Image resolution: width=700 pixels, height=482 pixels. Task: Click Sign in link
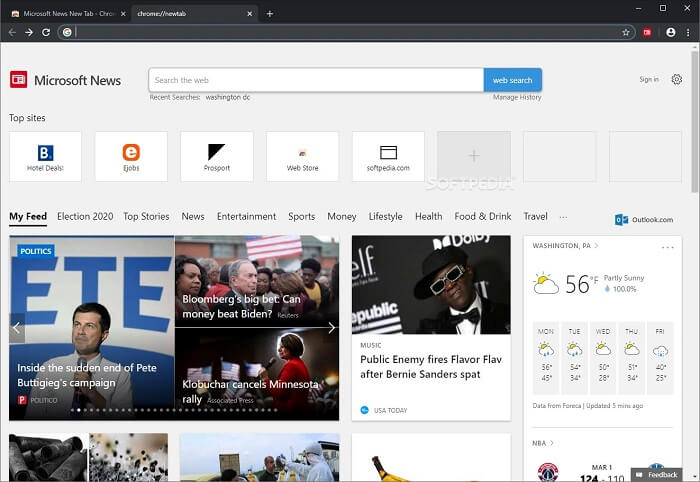pyautogui.click(x=649, y=79)
